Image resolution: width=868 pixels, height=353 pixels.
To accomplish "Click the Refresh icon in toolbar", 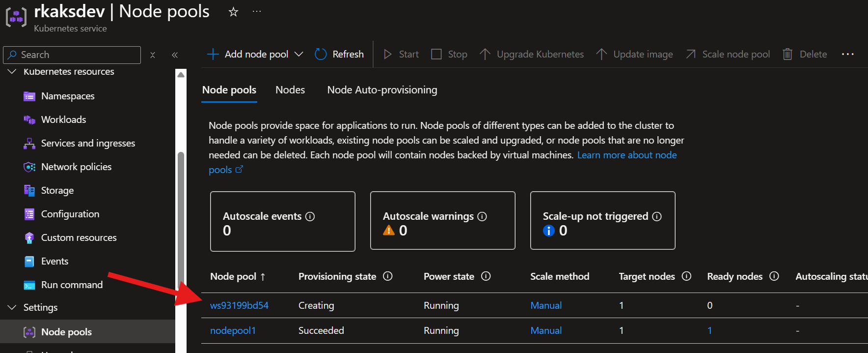I will 321,54.
